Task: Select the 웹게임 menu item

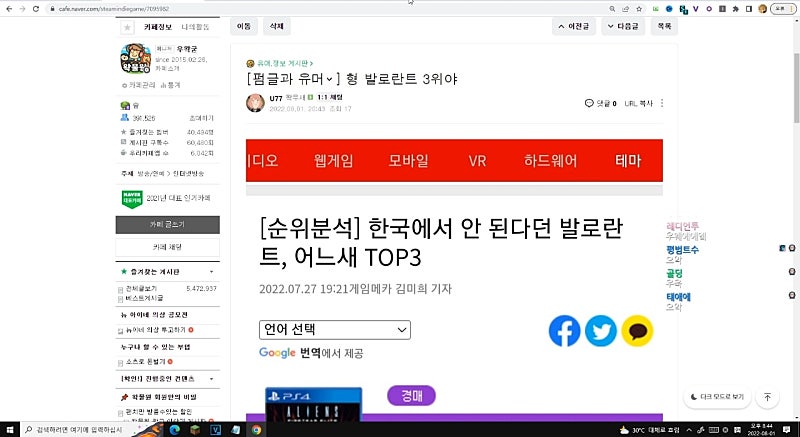Action: [333, 161]
